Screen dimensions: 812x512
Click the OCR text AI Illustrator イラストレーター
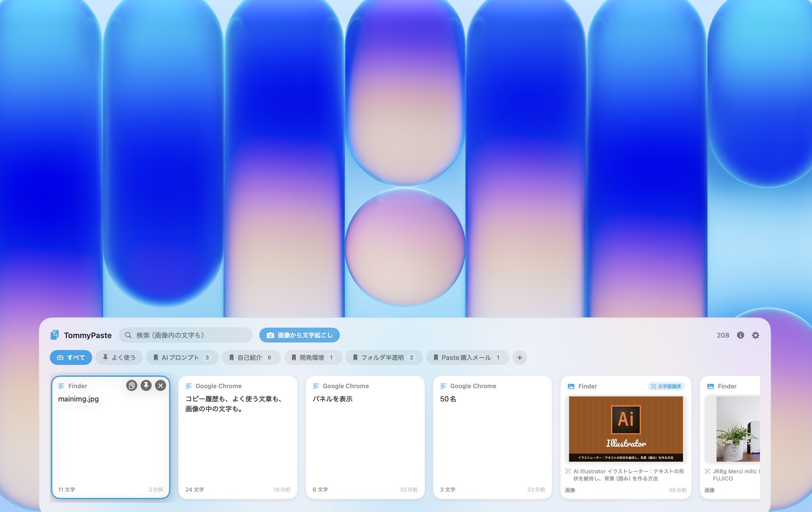coord(629,475)
